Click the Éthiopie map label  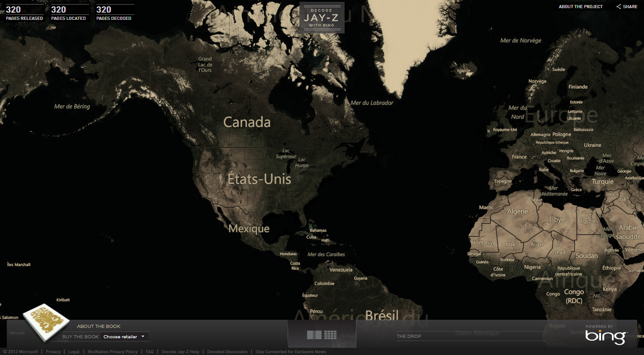click(x=611, y=268)
